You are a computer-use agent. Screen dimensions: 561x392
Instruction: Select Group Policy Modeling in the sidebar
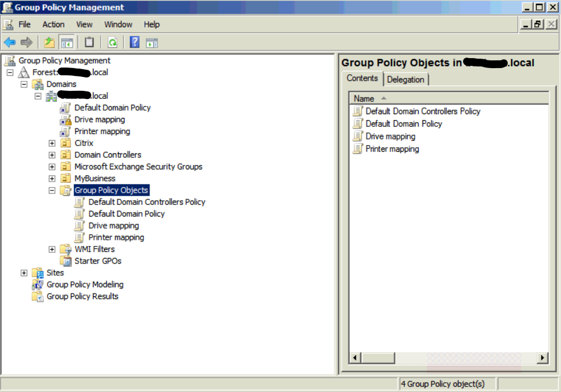click(85, 284)
